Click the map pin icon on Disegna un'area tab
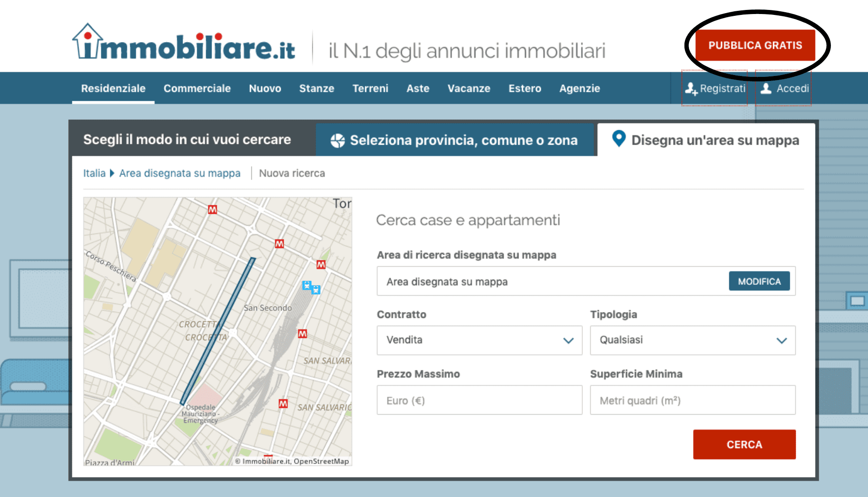868x497 pixels. [618, 138]
